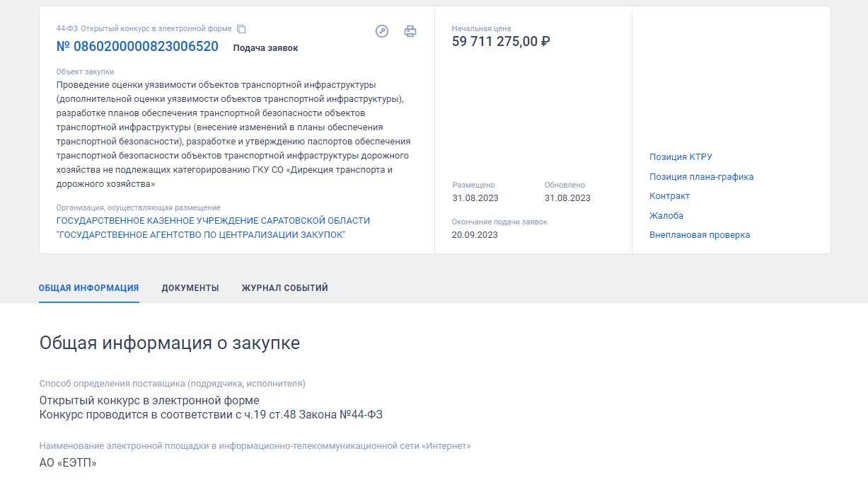This screenshot has height=485, width=868.
Task: Open the Саратовской области organization link
Action: click(x=213, y=227)
